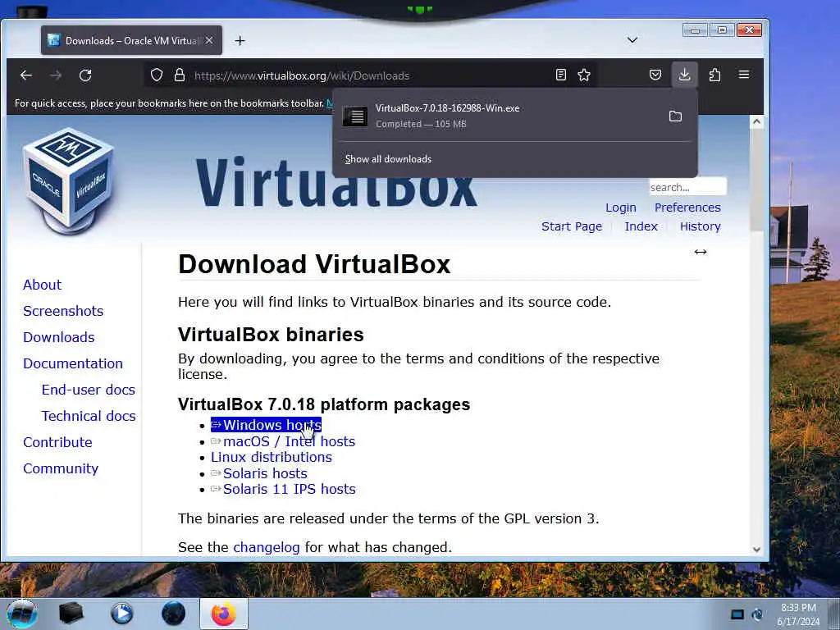Go to Start Page link
This screenshot has height=630, width=840.
(572, 226)
